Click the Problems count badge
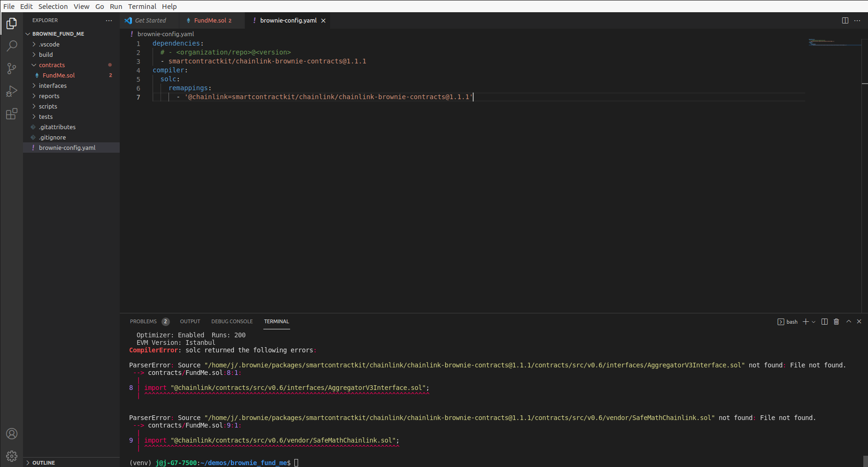This screenshot has height=467, width=868. click(x=166, y=322)
